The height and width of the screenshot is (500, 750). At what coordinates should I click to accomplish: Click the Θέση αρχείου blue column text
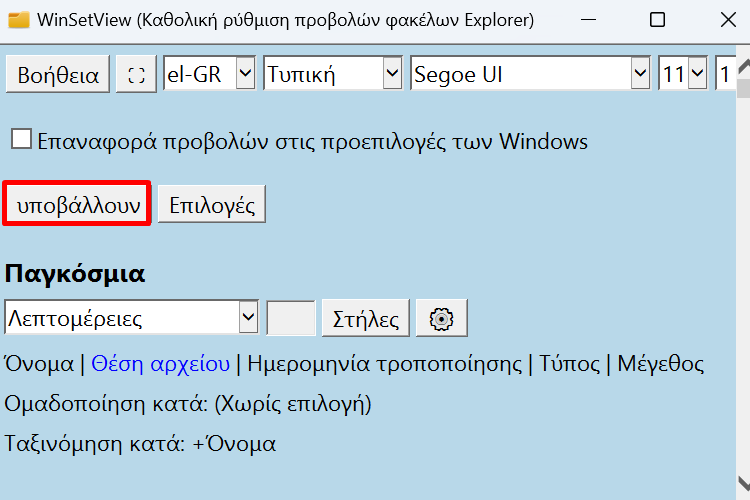(x=160, y=364)
